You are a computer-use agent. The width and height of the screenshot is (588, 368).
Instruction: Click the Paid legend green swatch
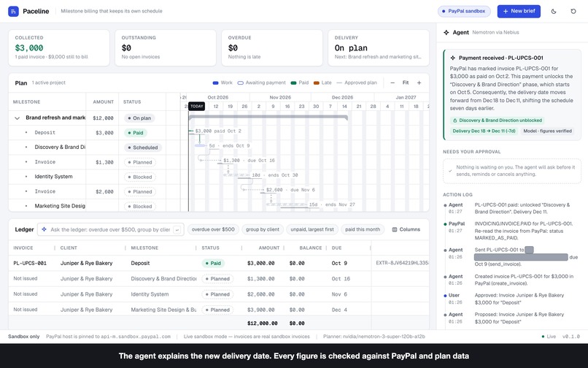(293, 83)
